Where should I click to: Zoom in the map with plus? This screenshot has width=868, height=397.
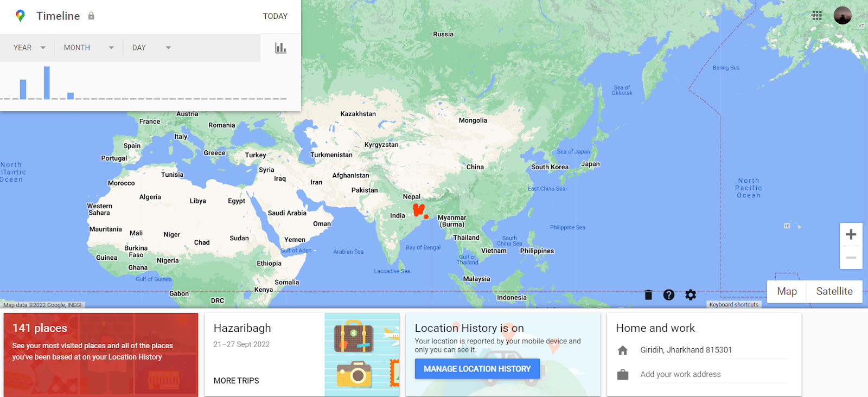(x=851, y=234)
